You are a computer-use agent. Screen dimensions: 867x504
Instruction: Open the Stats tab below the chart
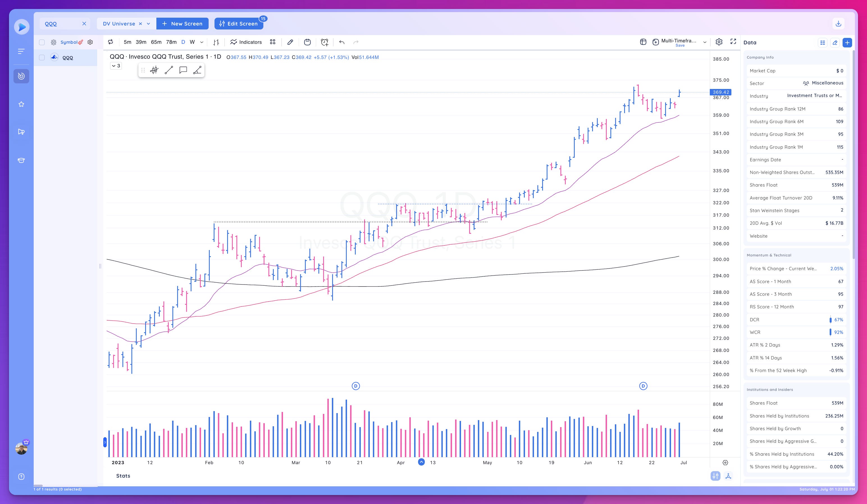point(123,475)
